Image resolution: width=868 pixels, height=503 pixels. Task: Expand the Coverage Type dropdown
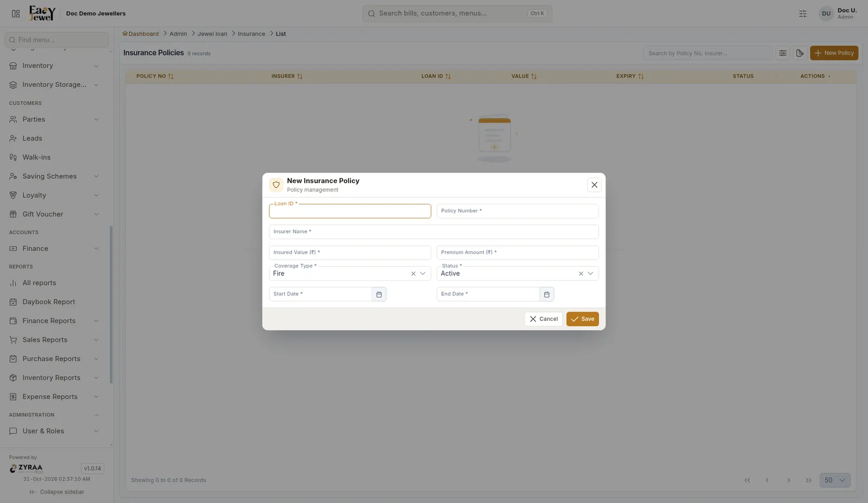tap(423, 274)
